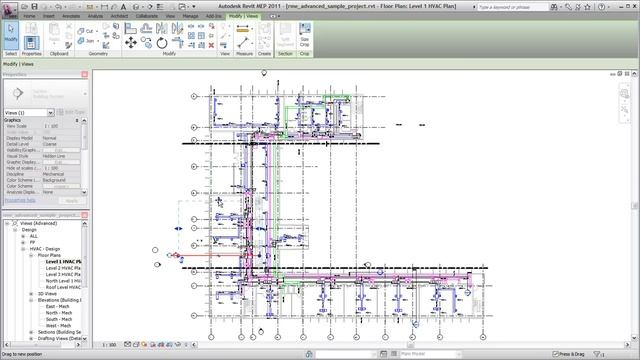Click the 1 : 100 view scale control
The height and width of the screenshot is (360, 640).
coord(109,345)
